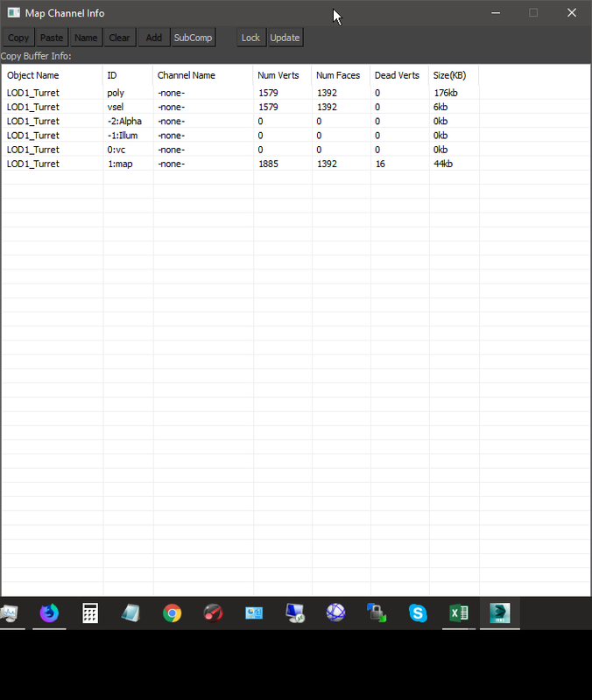Click the Dead Verts value 16
This screenshot has width=592, height=700.
coord(380,164)
